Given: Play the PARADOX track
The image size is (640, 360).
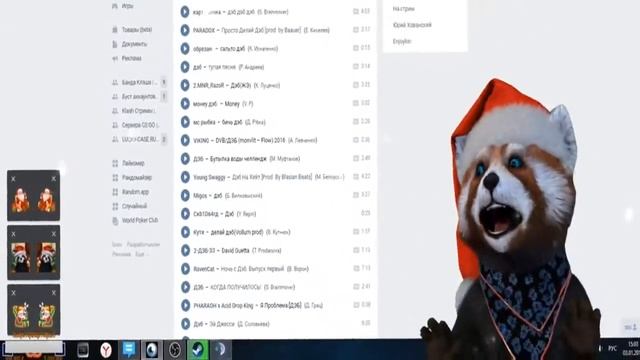Looking at the screenshot, I should tap(185, 30).
